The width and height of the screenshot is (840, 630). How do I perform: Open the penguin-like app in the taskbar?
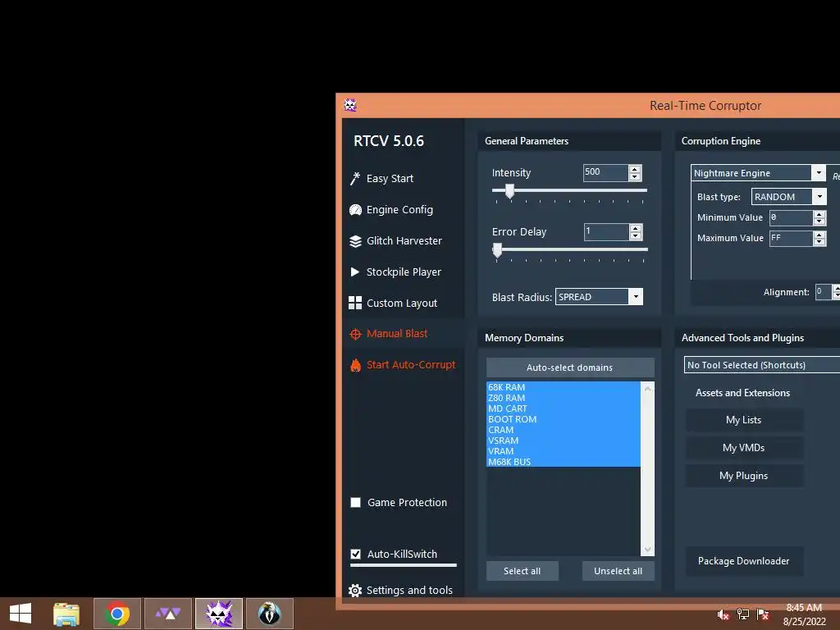(269, 614)
